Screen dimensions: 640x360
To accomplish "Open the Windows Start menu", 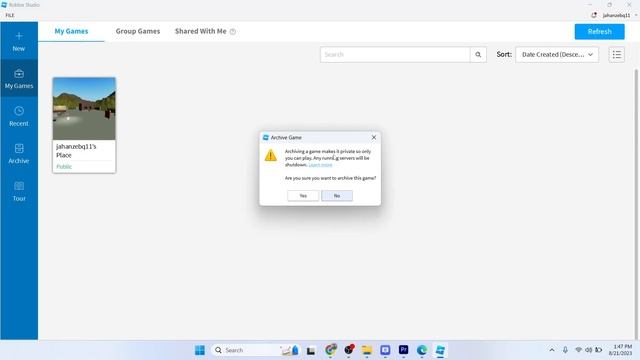I will pos(200,350).
